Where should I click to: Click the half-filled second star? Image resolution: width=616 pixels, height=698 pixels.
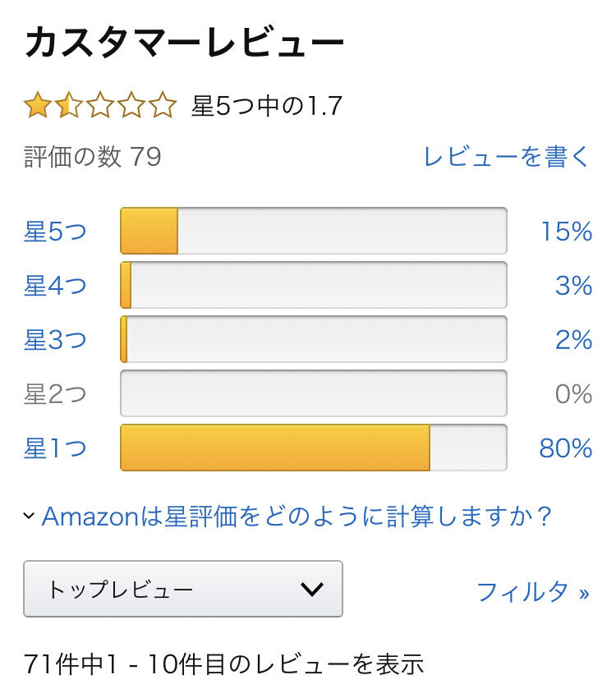(69, 105)
